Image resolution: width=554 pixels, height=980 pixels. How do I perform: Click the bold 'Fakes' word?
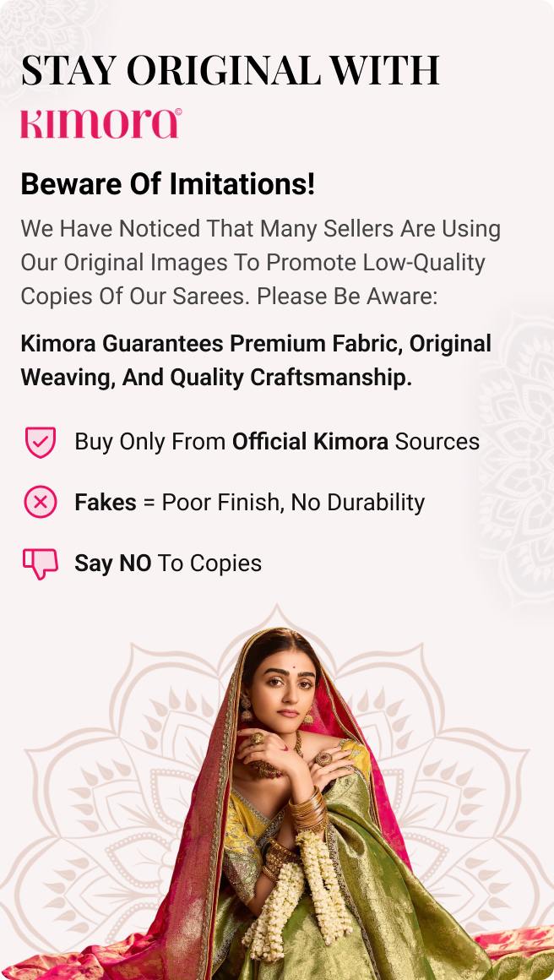coord(106,502)
